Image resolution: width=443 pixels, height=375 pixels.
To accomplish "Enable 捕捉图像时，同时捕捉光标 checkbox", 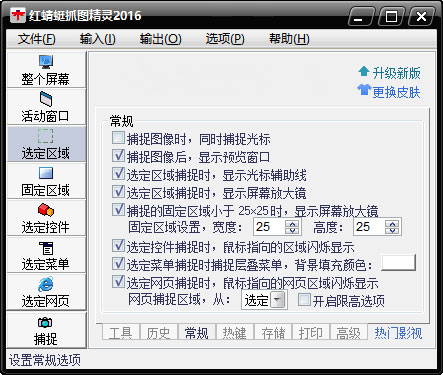I will (118, 138).
